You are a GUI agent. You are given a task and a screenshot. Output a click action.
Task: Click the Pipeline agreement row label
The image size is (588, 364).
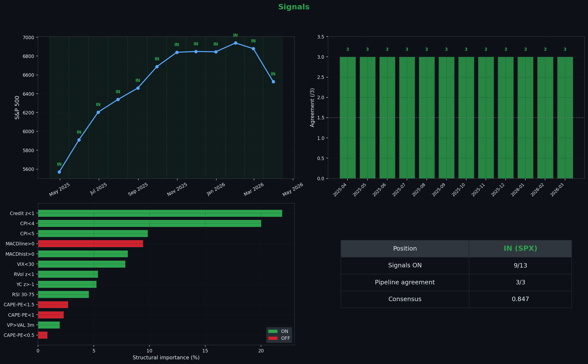coord(405,282)
